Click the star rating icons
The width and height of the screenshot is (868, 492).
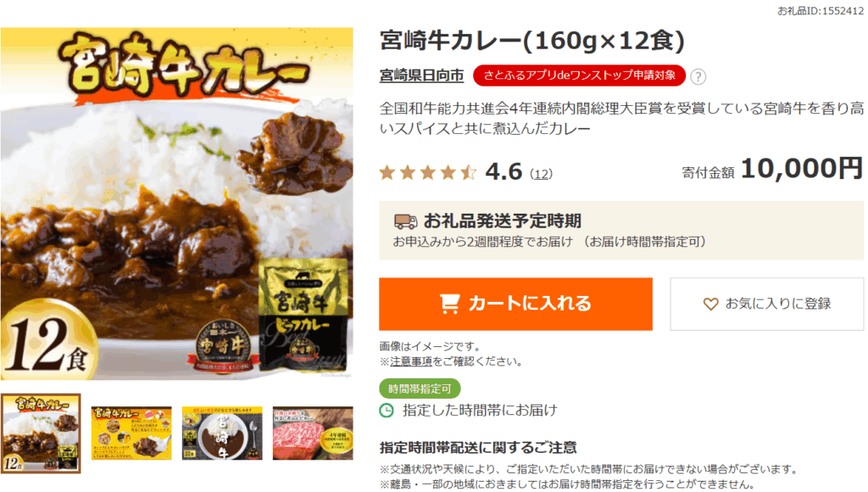(x=427, y=173)
